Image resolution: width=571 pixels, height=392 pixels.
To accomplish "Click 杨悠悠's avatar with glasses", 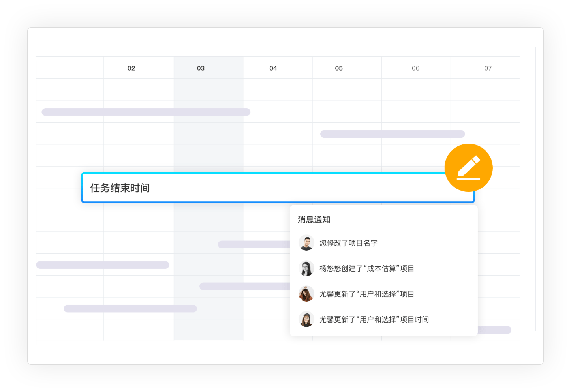I will (x=306, y=268).
